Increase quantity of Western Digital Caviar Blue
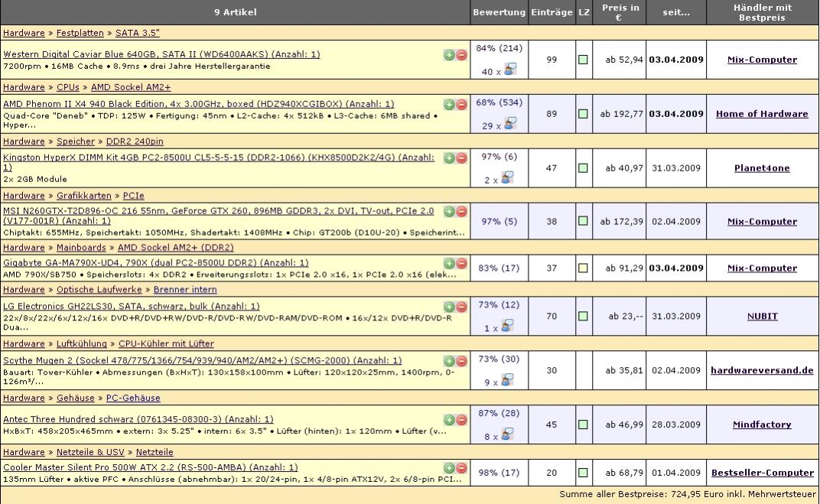Viewport: 820px width, 504px height. (x=449, y=55)
